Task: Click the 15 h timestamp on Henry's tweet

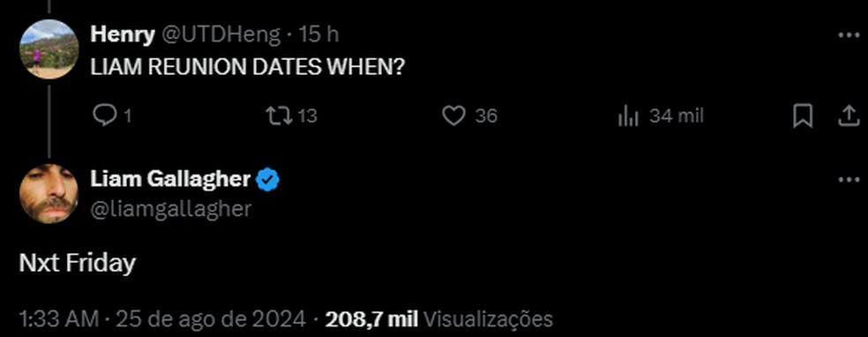Action: point(318,35)
